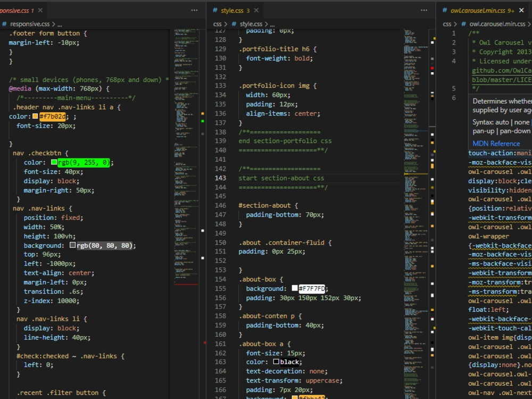532x399 pixels.
Task: Click the 'nav .checkbtn {' selector line
Action: [40, 153]
